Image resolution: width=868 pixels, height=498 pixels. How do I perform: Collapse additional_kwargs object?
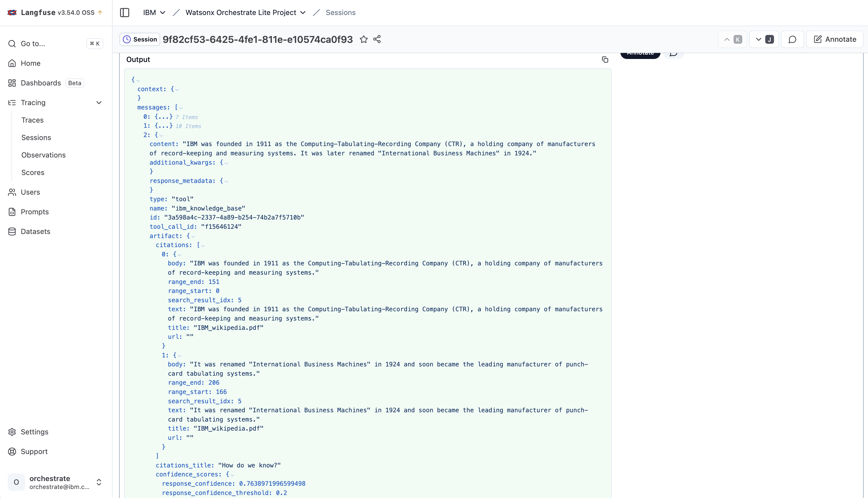coord(226,163)
